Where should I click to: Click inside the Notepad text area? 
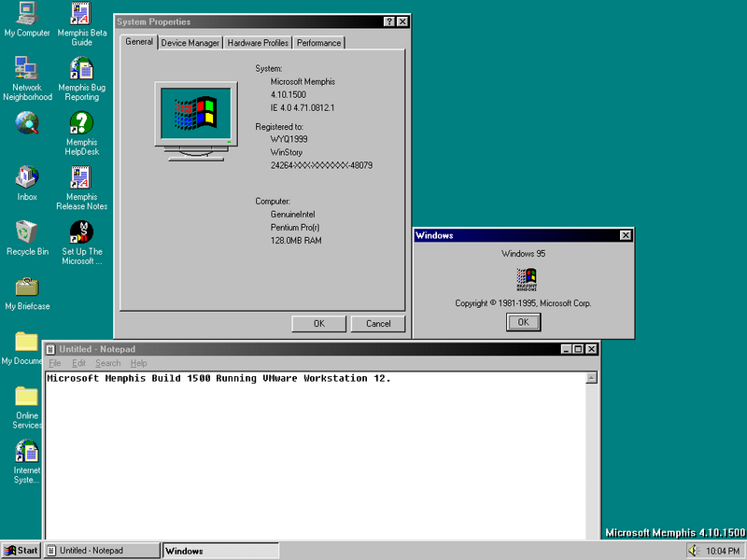[x=308, y=448]
